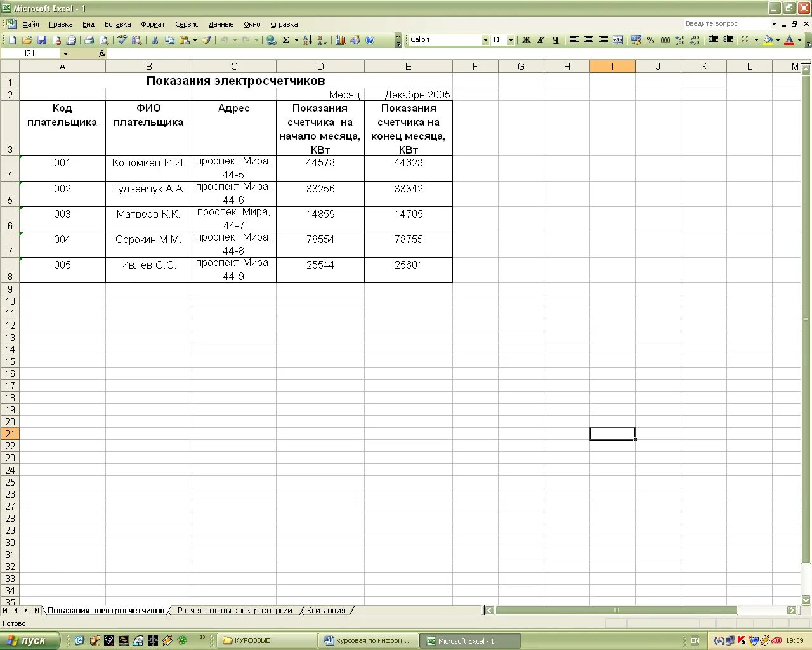Toggle underline Ч formatting
Screen dimensions: 812x650
[x=555, y=40]
